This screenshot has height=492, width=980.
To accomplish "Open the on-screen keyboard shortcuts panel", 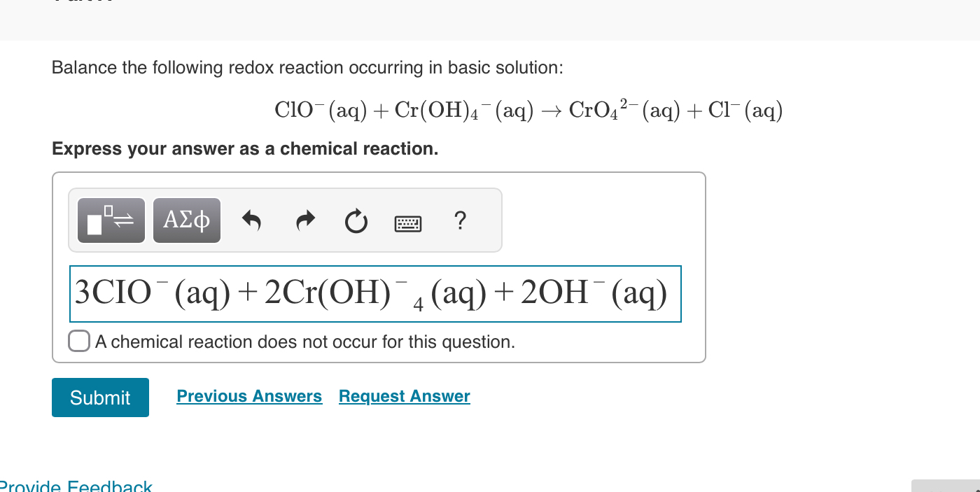I will coord(409,223).
